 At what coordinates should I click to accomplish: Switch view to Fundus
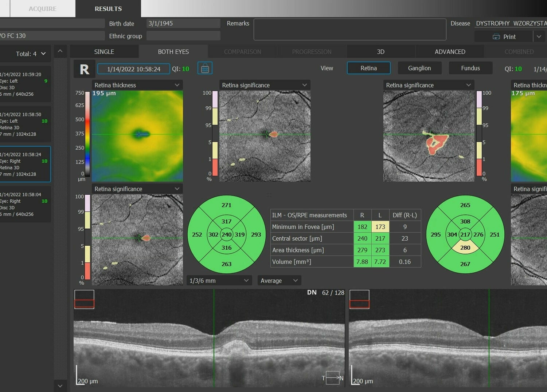click(x=470, y=68)
